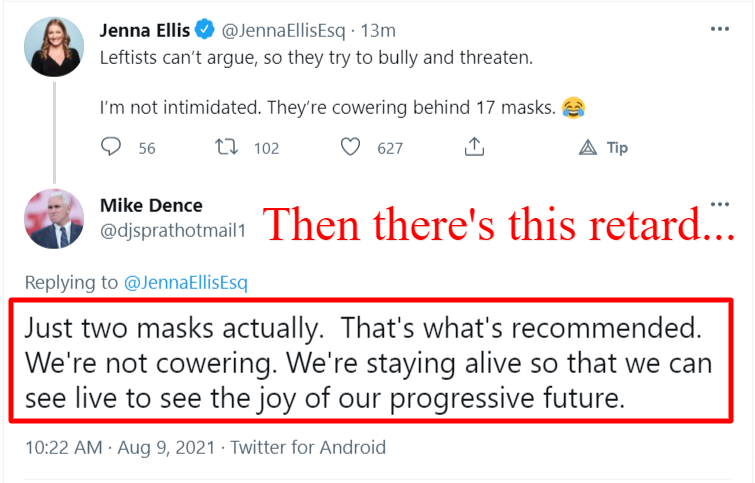Open more options on Jenna Ellis's tweet
This screenshot has width=755, height=483.
[x=719, y=29]
